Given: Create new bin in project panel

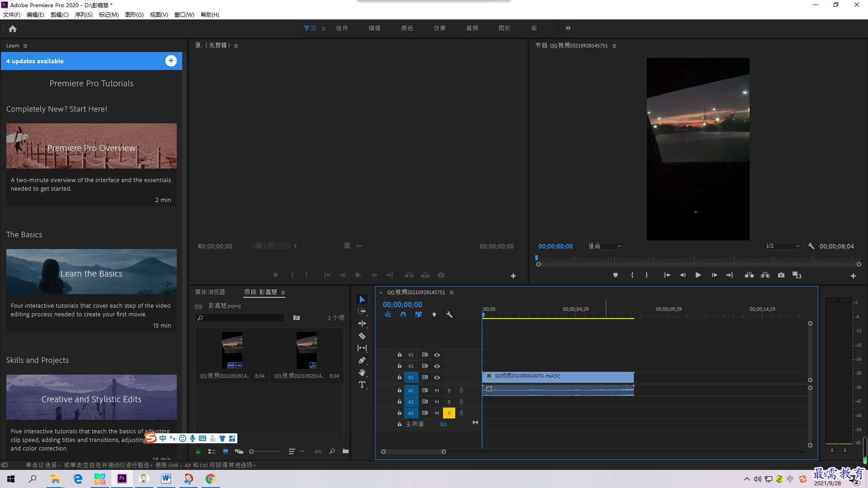Looking at the screenshot, I should [345, 451].
